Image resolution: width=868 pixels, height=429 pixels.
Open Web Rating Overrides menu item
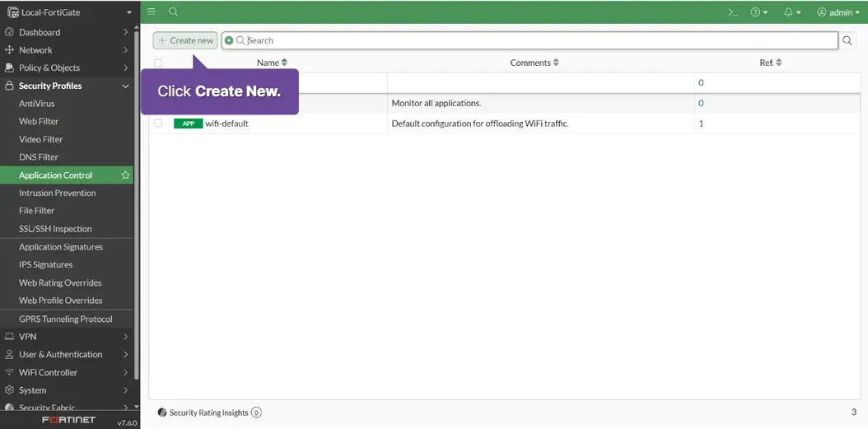point(67,283)
